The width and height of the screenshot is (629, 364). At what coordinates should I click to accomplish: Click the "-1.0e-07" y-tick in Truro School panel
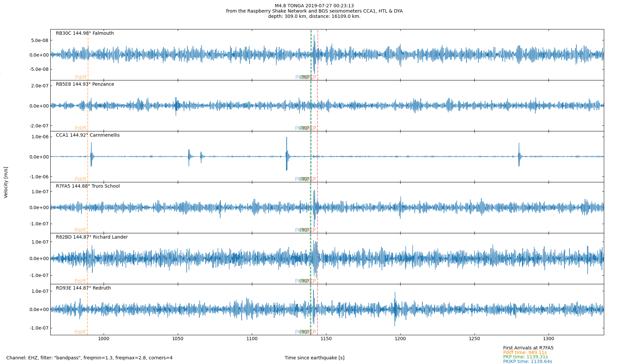pyautogui.click(x=39, y=224)
